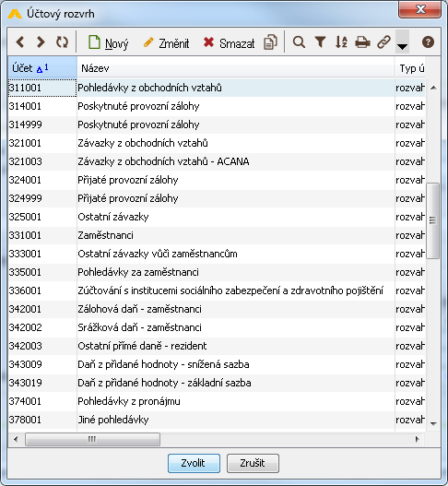Screen dimensions: 448x486
Task: Click the Název column header
Action: click(236, 68)
